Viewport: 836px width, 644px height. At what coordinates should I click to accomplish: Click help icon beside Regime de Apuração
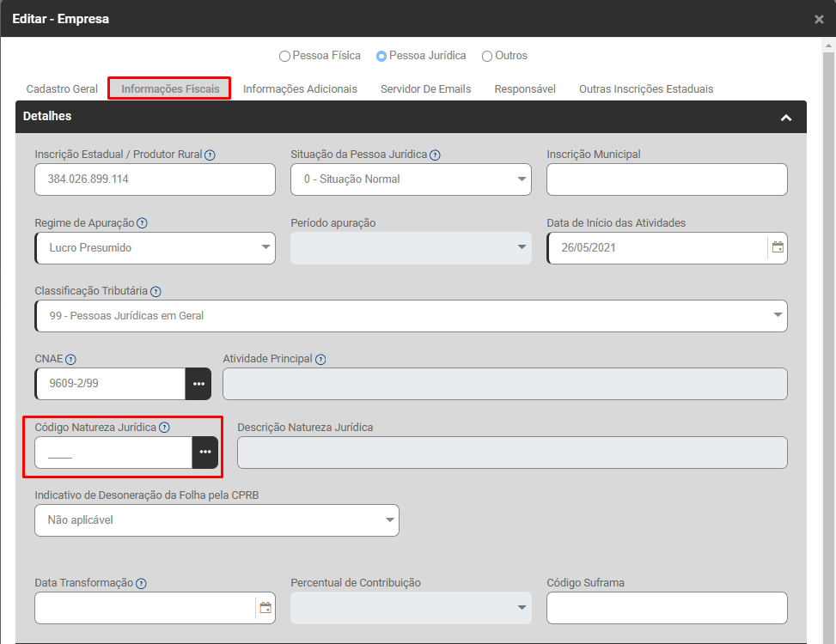point(142,223)
